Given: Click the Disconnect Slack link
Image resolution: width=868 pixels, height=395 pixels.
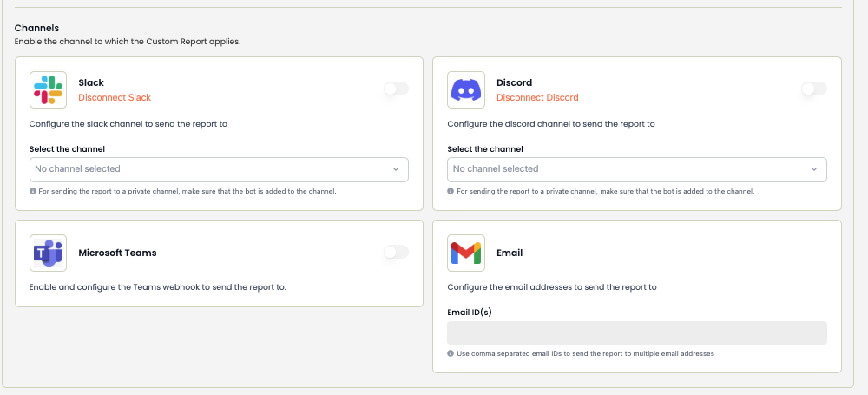Looking at the screenshot, I should pyautogui.click(x=115, y=97).
